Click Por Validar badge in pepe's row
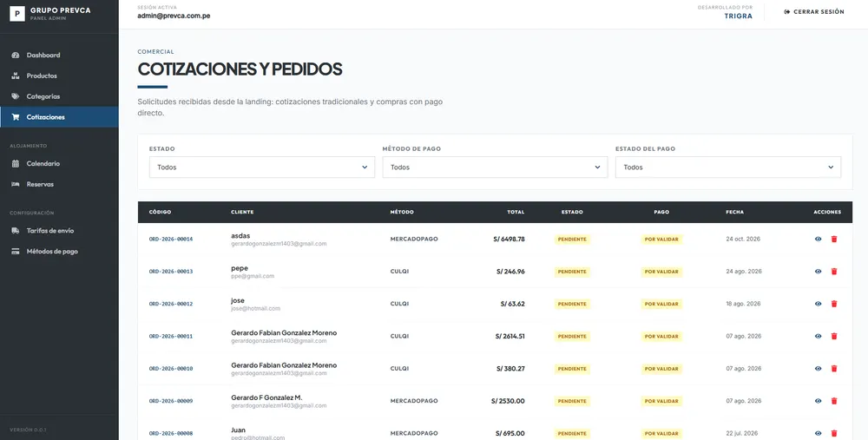 click(661, 272)
